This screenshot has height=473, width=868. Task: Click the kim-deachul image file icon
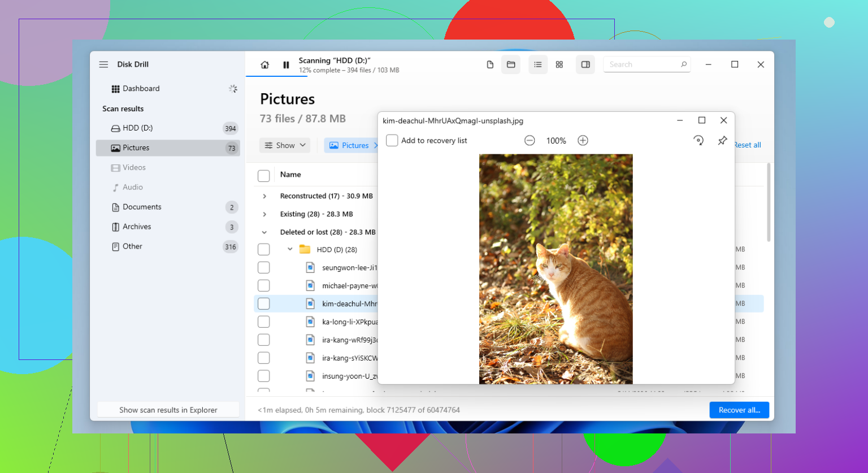(x=310, y=303)
